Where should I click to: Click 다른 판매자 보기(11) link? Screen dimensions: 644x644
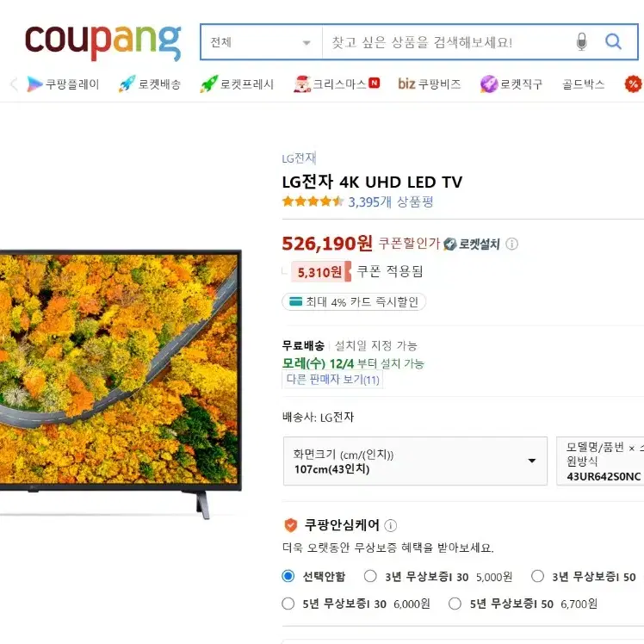pos(332,380)
